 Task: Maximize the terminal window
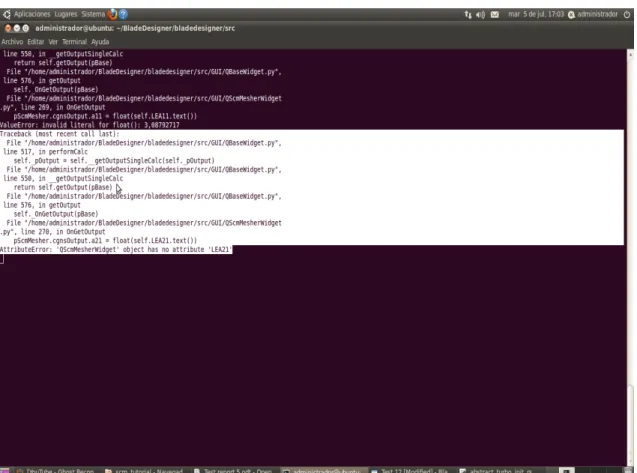click(26, 28)
